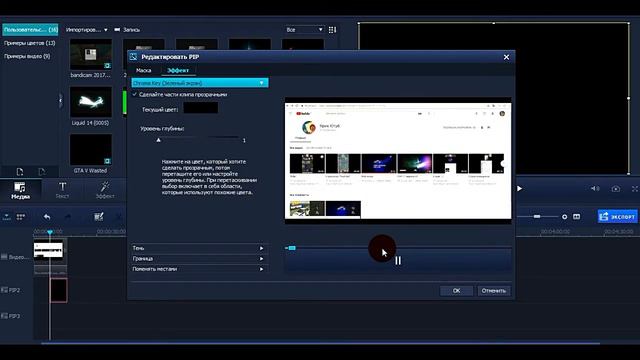Open the Медиа library tab
640x360 pixels.
click(20, 191)
